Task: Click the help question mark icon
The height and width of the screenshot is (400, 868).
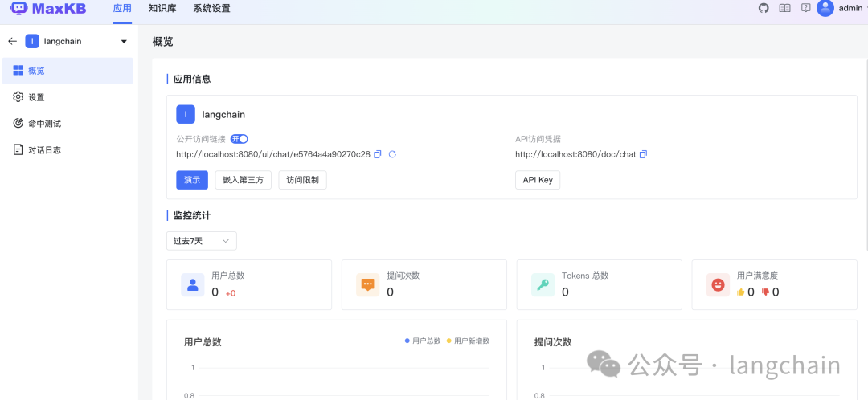Action: [x=806, y=8]
